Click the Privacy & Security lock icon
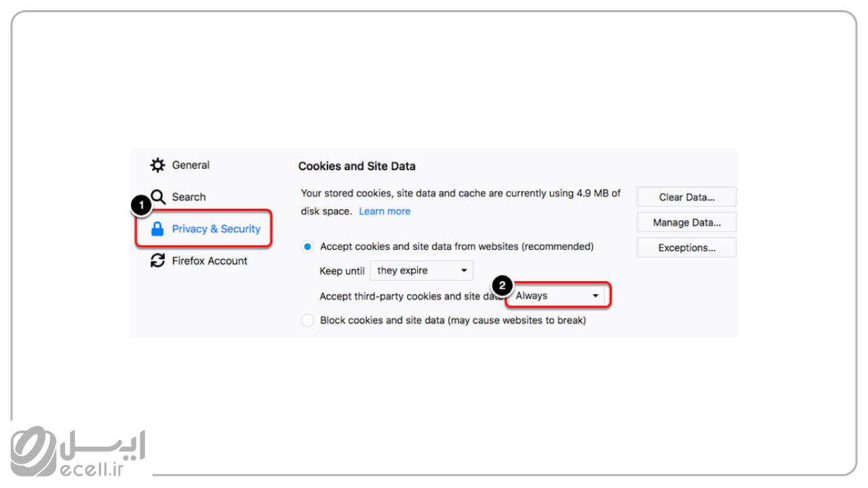This screenshot has width=868, height=488. [157, 229]
